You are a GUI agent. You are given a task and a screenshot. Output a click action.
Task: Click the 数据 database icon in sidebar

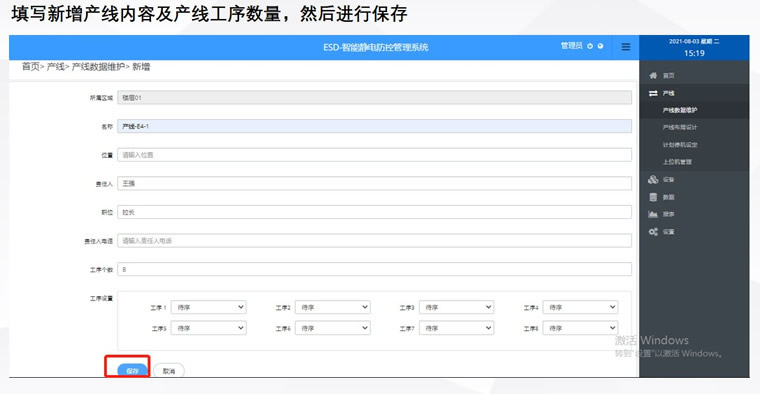653,197
